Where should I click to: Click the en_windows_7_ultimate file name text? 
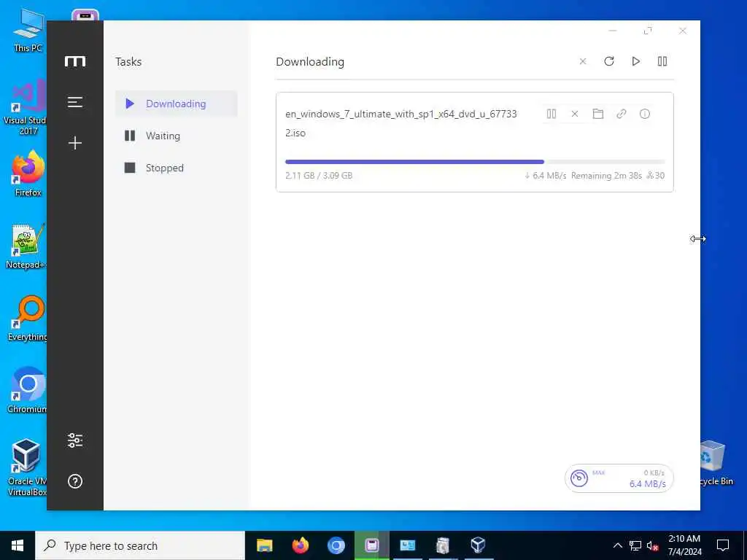pyautogui.click(x=401, y=123)
